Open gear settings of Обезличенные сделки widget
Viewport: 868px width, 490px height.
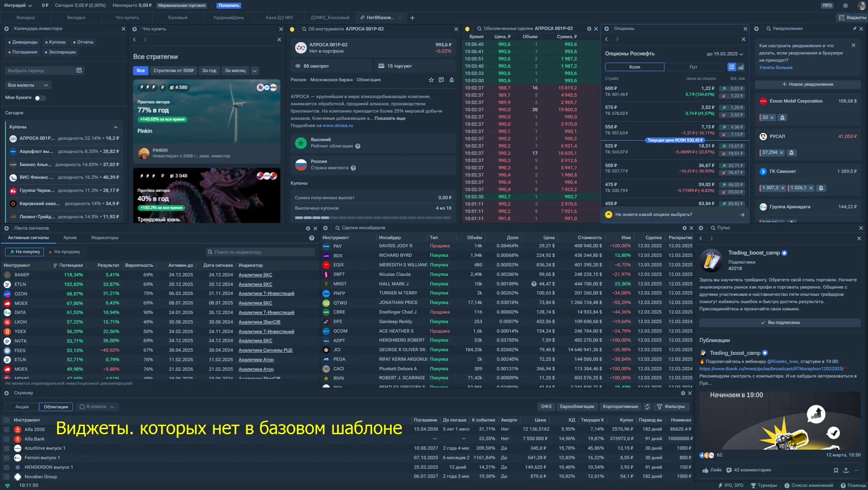(x=589, y=29)
